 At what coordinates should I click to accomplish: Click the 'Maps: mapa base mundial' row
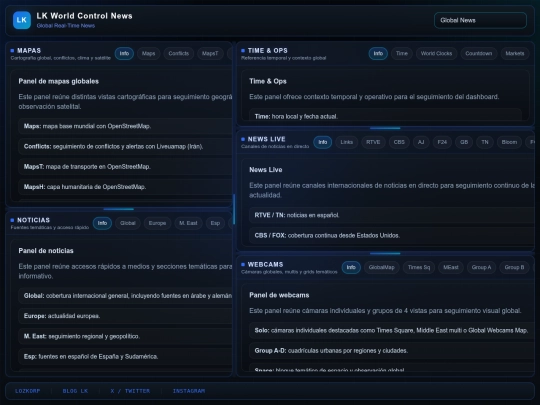[125, 126]
